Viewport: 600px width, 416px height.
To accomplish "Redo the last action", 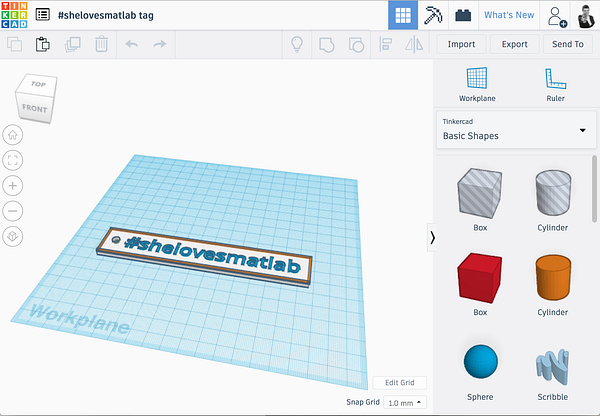I will (160, 44).
